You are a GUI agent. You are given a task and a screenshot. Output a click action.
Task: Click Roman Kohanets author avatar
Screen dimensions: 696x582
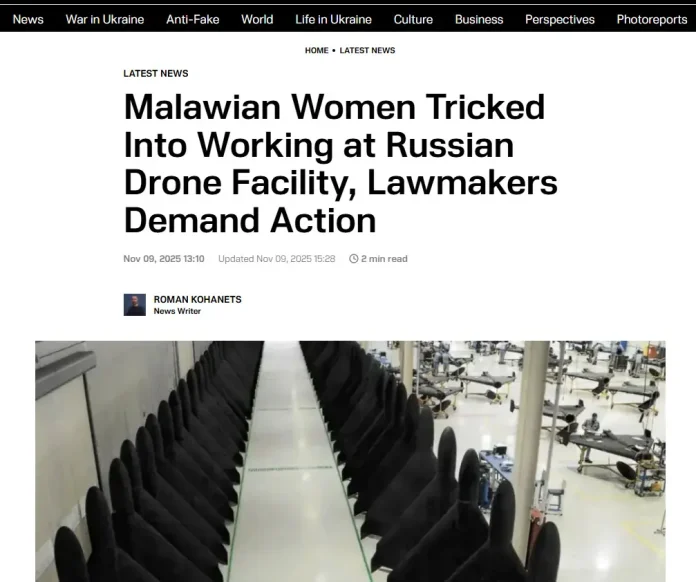134,305
